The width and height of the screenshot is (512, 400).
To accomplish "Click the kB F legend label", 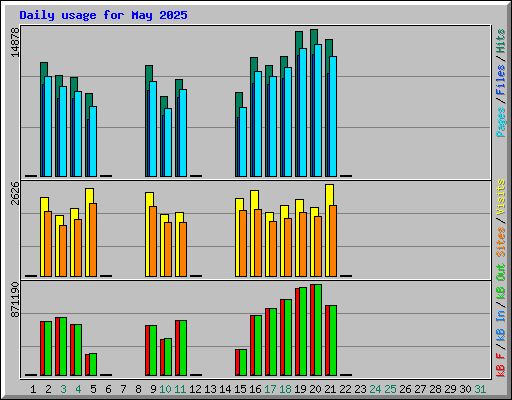I will coord(501,365).
